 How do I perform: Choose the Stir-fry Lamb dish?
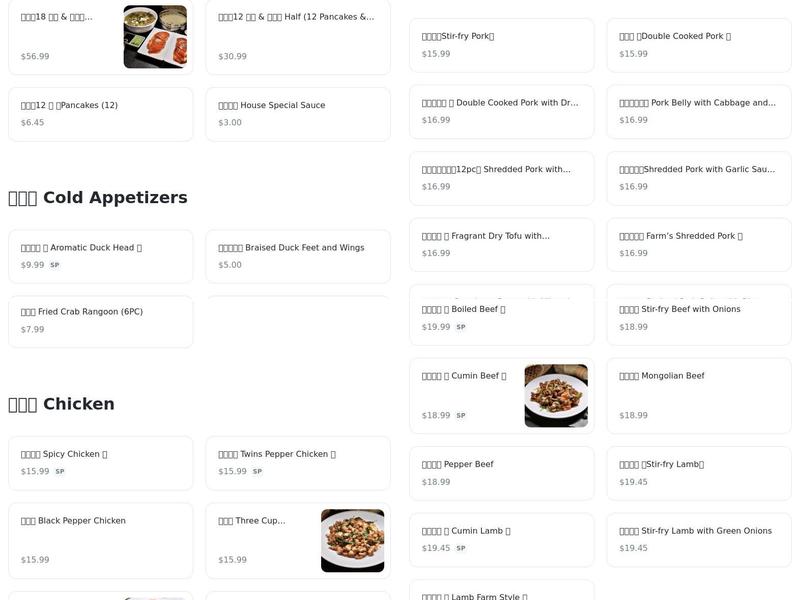(697, 473)
